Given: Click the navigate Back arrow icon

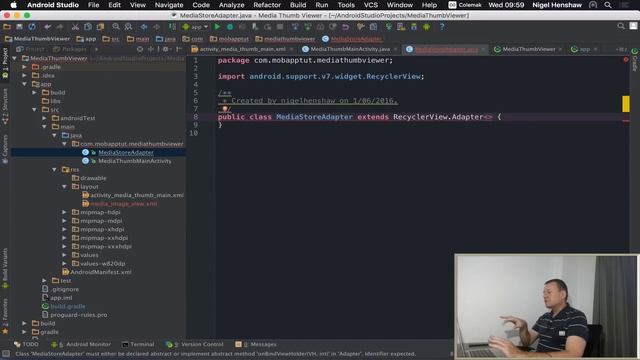Looking at the screenshot, I should pyautogui.click(x=144, y=27).
